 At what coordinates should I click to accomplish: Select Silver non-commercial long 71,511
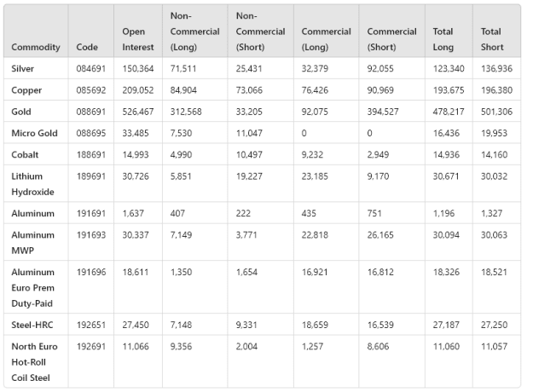click(183, 69)
